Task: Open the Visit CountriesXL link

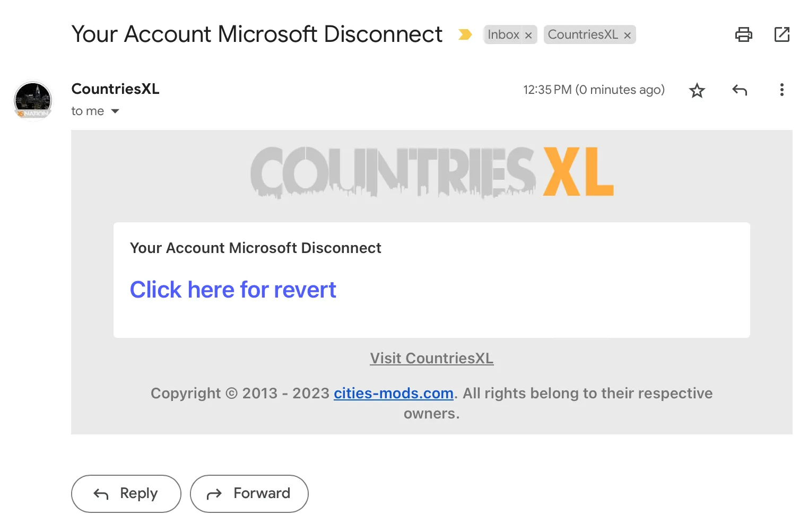Action: click(x=431, y=359)
